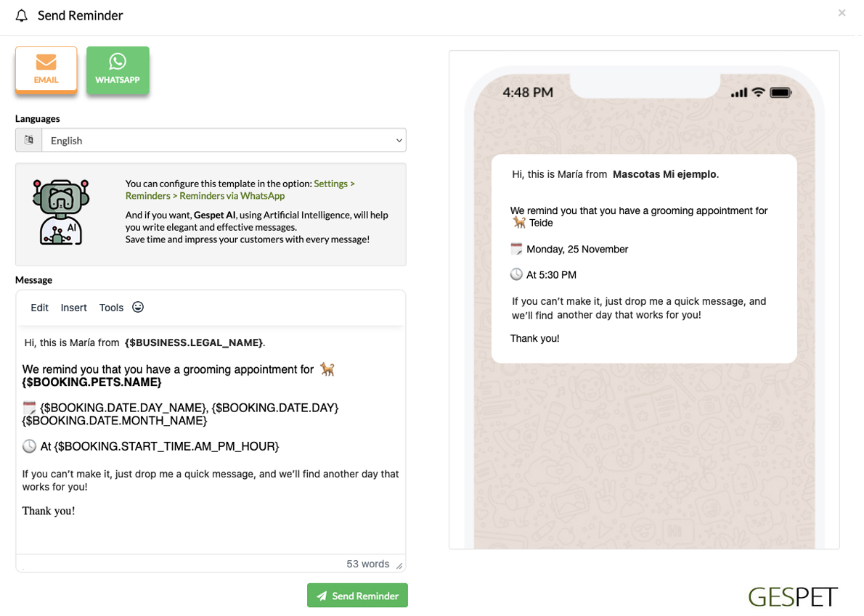Open the Tools menu in editor
The height and width of the screenshot is (616, 864).
[111, 308]
